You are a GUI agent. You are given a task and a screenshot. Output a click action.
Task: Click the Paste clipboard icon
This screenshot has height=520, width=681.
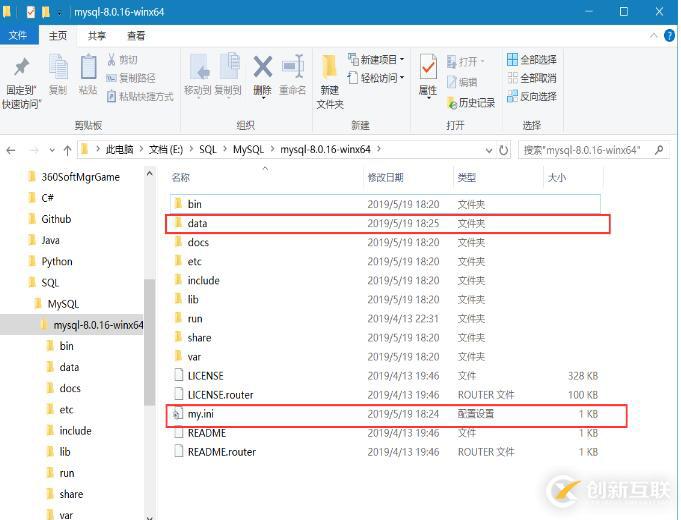click(88, 66)
